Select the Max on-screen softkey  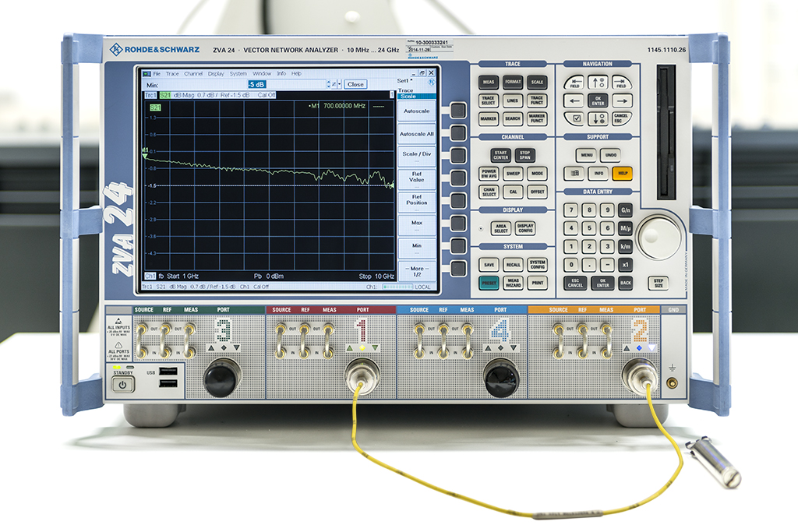417,224
